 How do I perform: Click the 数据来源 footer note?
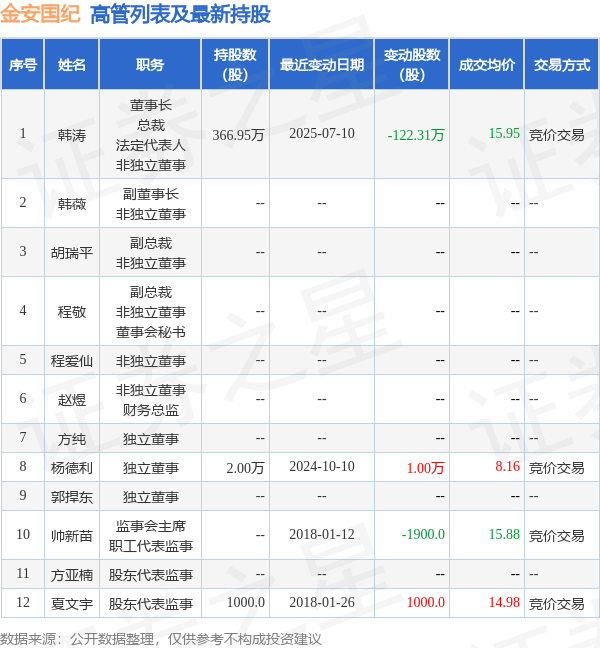click(x=160, y=639)
